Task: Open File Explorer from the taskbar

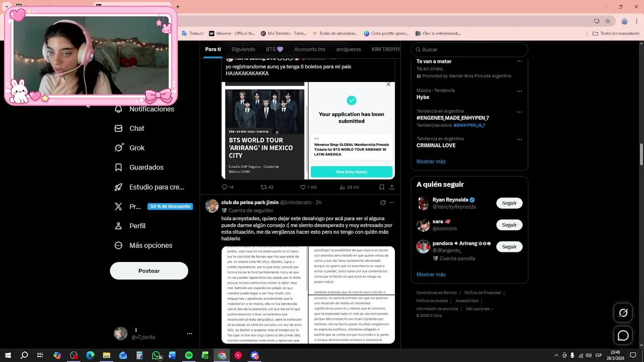Action: [x=107, y=355]
